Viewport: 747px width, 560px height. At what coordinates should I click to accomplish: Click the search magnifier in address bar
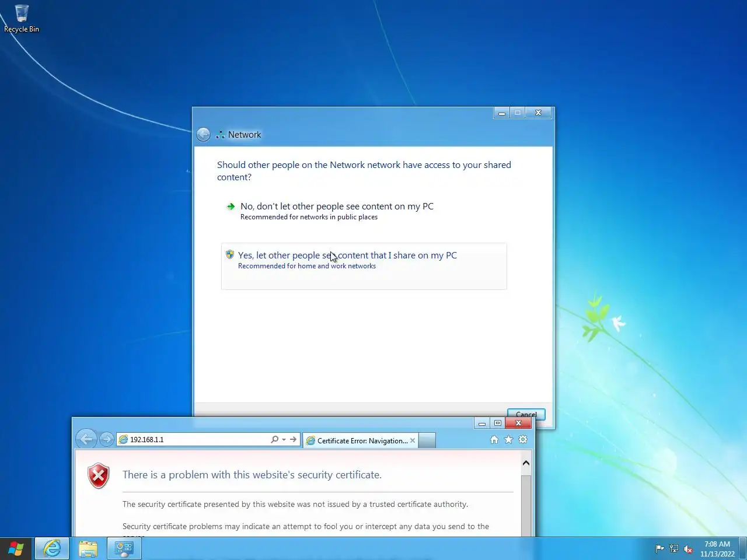click(274, 439)
